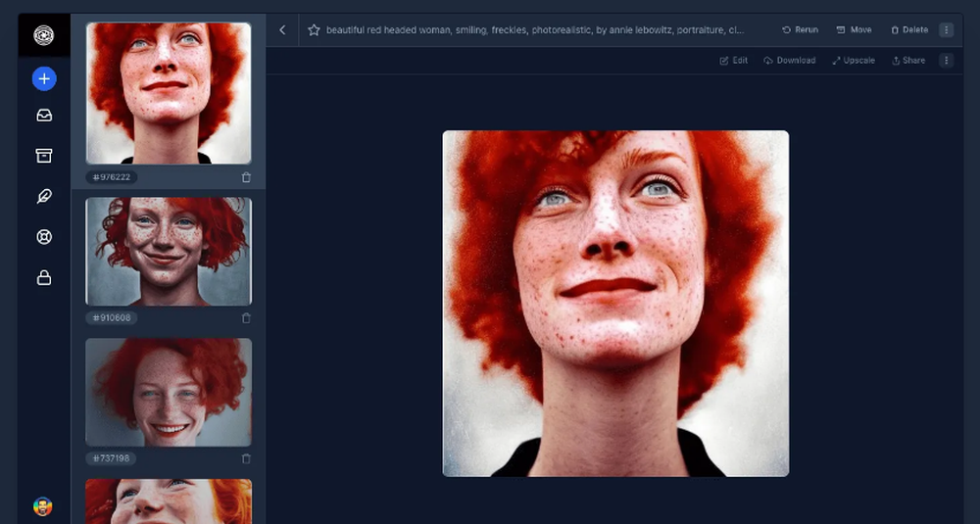
Task: Download the selected image
Action: [789, 61]
